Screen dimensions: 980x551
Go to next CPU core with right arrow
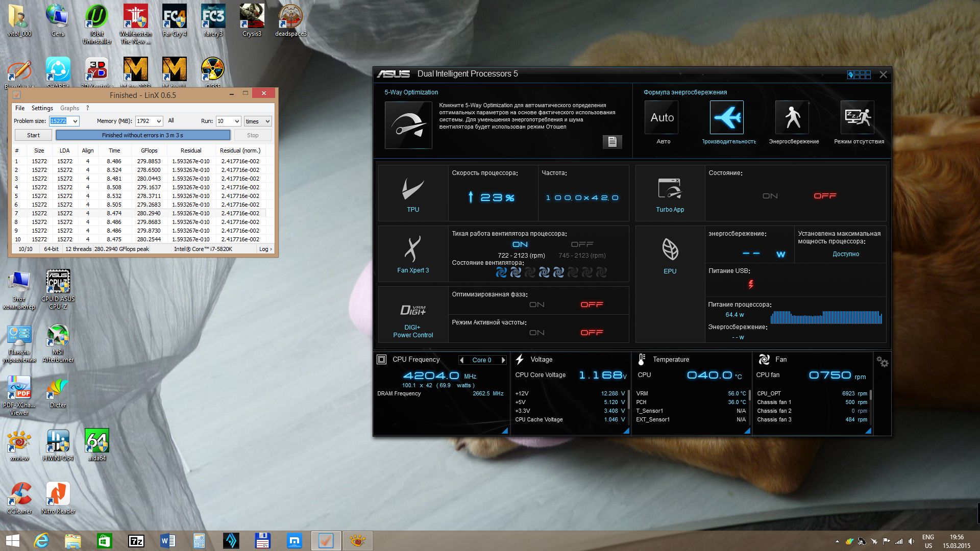(503, 360)
